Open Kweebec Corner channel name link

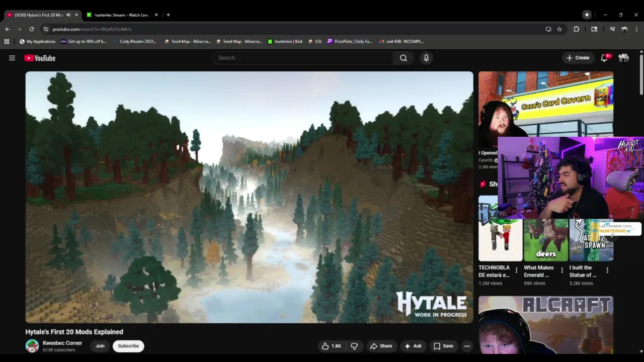click(x=62, y=343)
